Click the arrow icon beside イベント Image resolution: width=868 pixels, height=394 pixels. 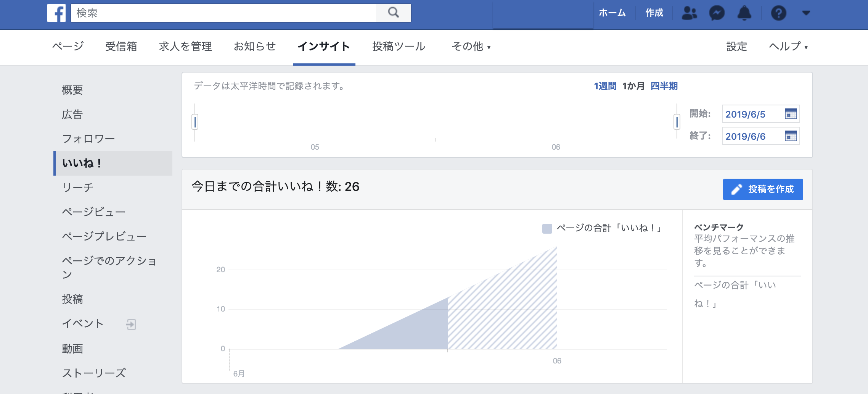pos(131,324)
